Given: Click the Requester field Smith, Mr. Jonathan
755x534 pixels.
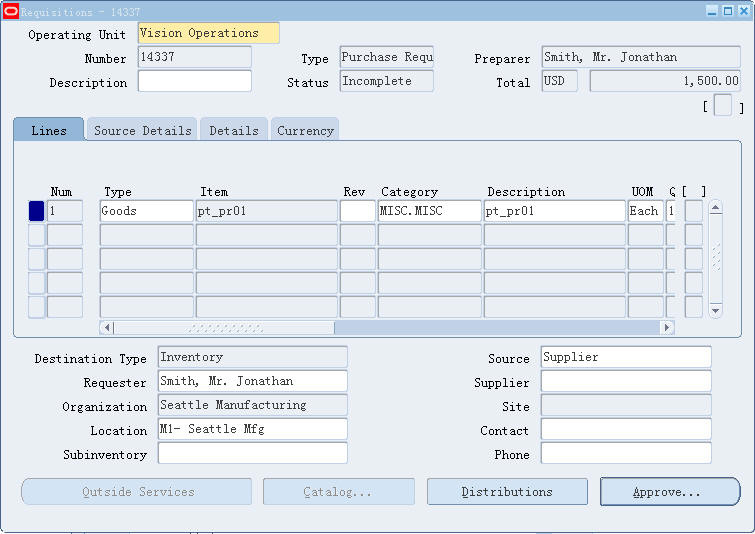Looking at the screenshot, I should 253,381.
